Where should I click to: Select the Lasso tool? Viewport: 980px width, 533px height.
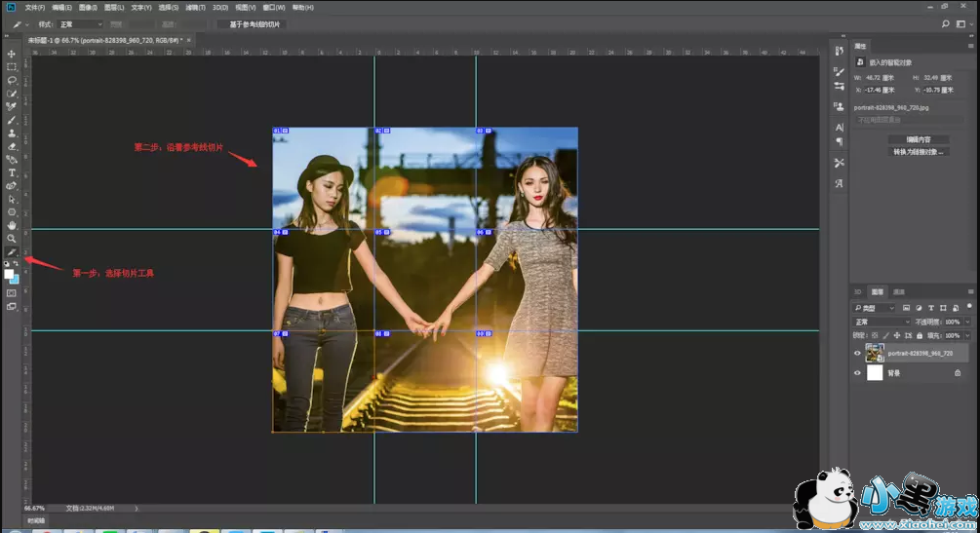click(x=12, y=81)
